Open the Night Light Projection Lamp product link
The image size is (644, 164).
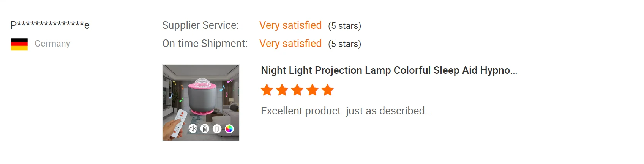pyautogui.click(x=389, y=70)
